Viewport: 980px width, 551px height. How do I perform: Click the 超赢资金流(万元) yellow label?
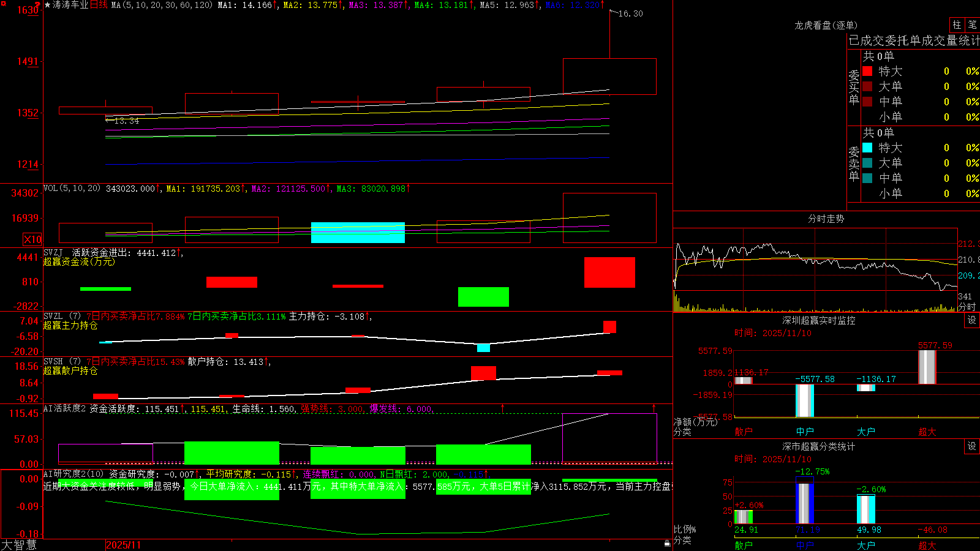[79, 261]
